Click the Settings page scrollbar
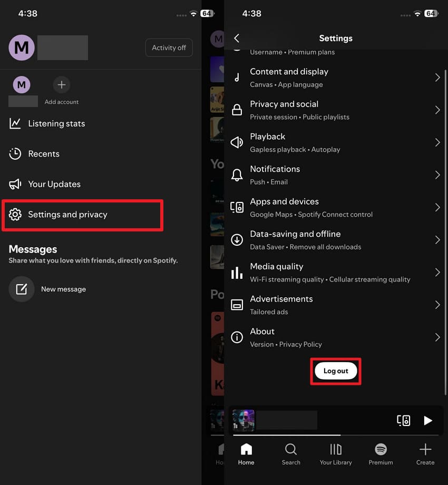The height and width of the screenshot is (485, 448). click(x=445, y=232)
